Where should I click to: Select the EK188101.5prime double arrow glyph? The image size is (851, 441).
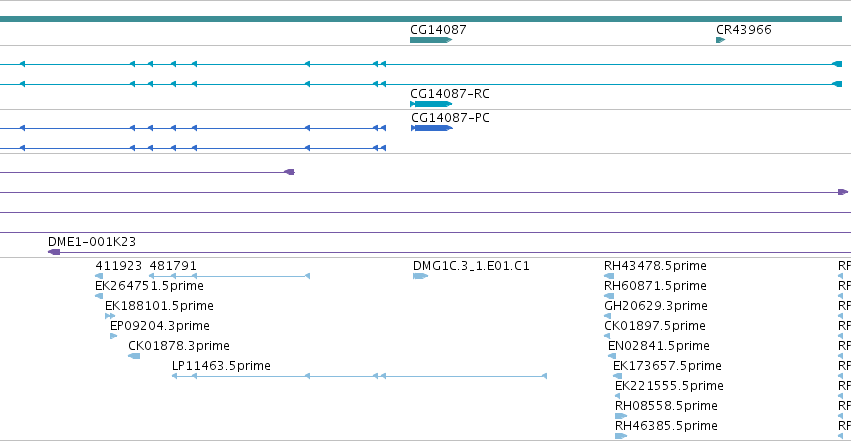[x=110, y=316]
